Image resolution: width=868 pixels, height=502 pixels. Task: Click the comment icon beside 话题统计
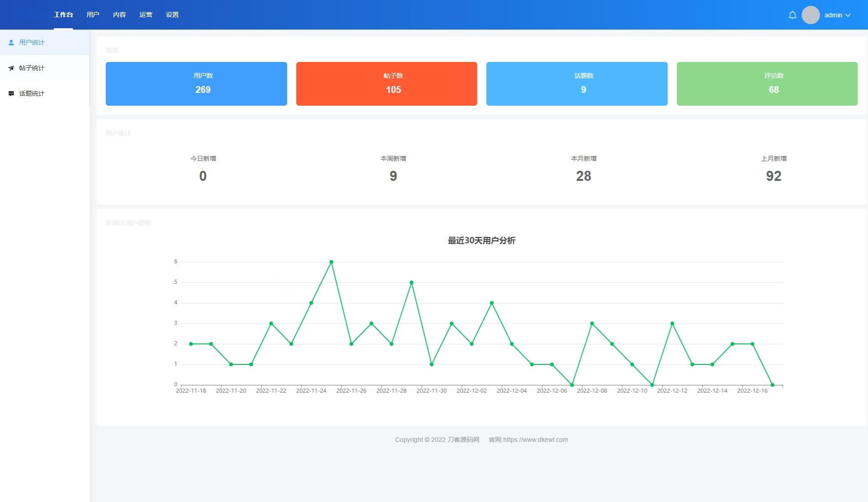pyautogui.click(x=11, y=93)
